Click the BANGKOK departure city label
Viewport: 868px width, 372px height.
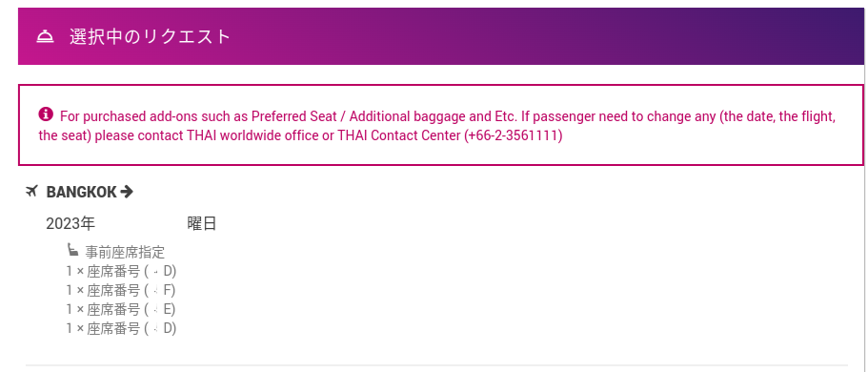click(81, 193)
